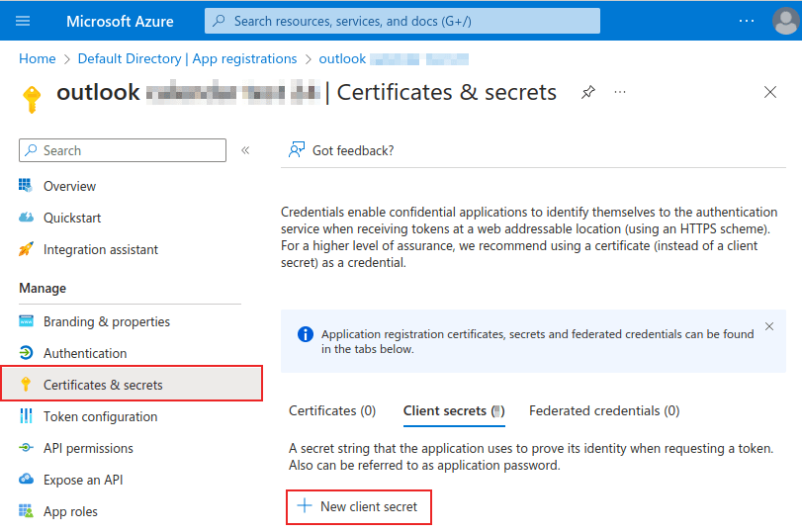Click the Got feedback icon
The width and height of the screenshot is (802, 532).
pyautogui.click(x=296, y=150)
